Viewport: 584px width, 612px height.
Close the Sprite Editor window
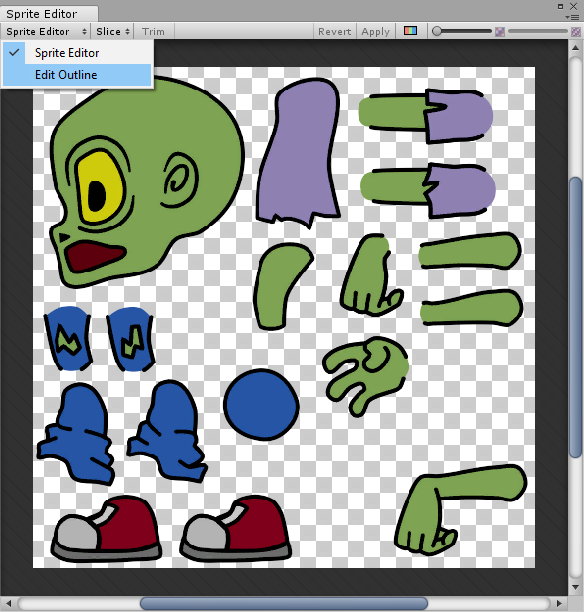pyautogui.click(x=573, y=6)
